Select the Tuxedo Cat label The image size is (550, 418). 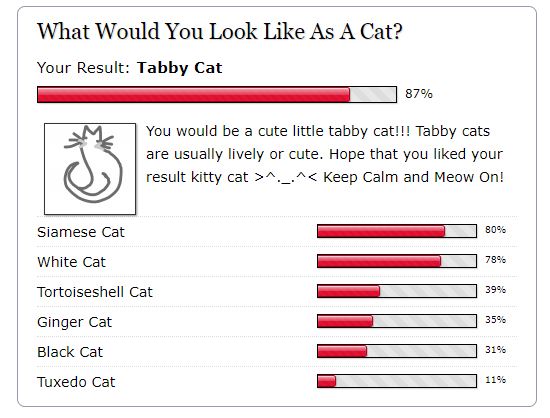76,382
